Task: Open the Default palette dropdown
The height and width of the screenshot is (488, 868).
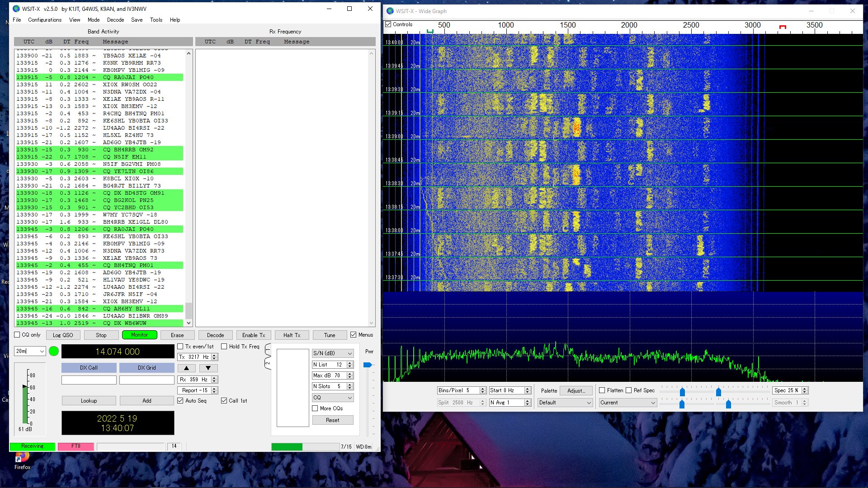Action: [565, 403]
